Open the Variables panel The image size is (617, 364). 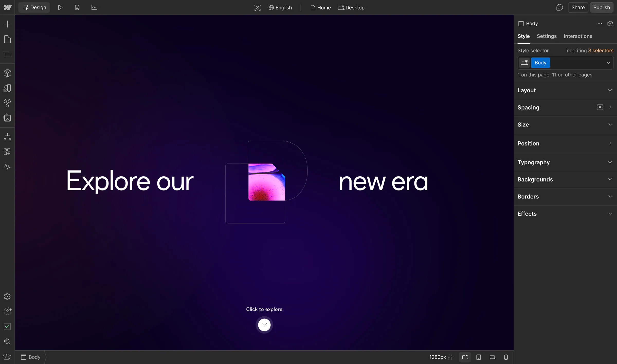[7, 103]
